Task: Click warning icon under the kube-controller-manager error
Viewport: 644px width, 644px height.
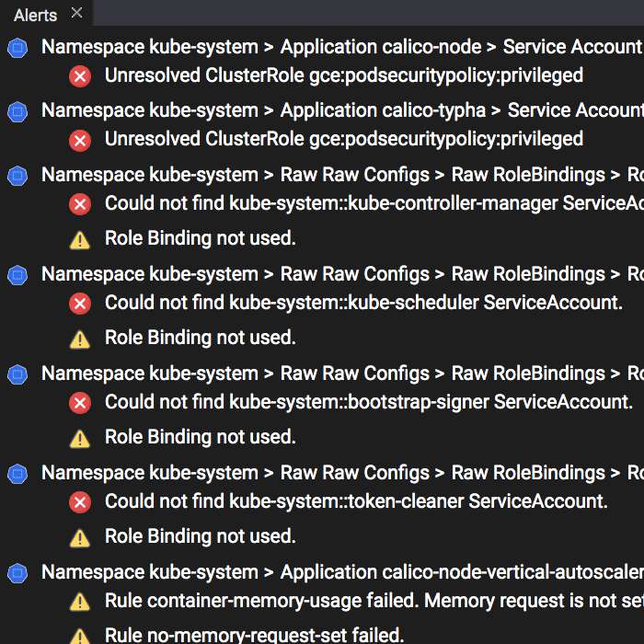Action: [x=80, y=239]
